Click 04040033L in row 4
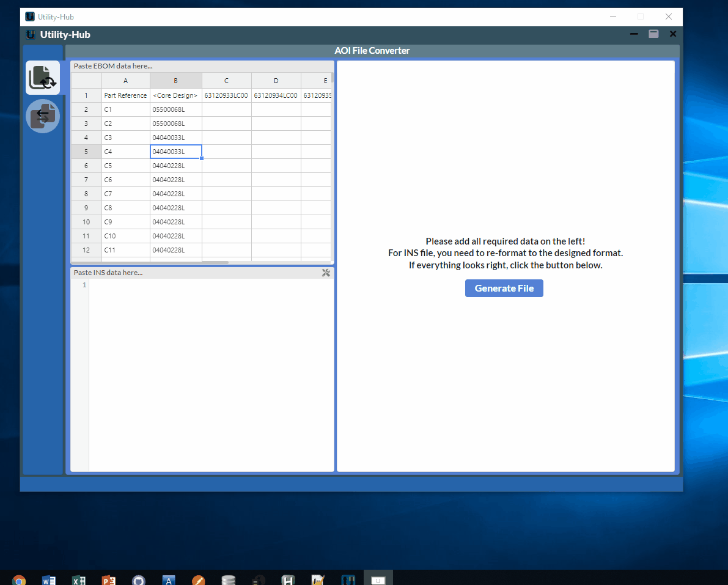 176,138
